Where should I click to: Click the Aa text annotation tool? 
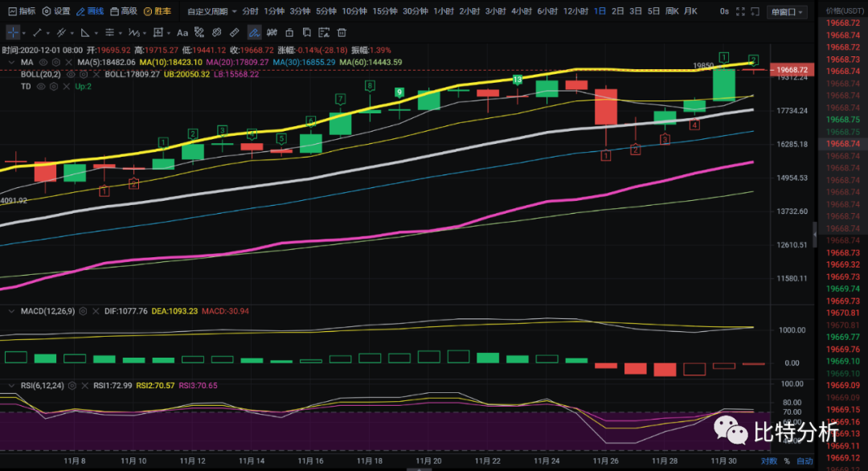point(182,32)
